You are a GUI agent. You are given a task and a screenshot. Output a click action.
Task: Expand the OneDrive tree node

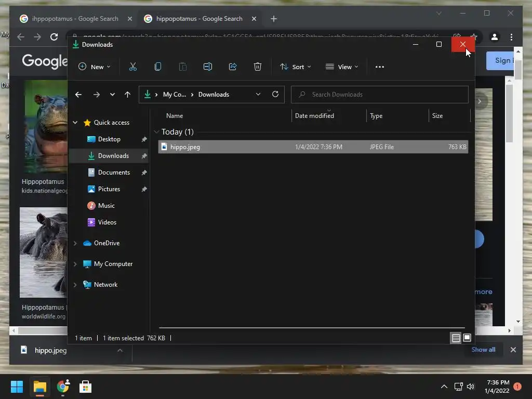pos(75,243)
